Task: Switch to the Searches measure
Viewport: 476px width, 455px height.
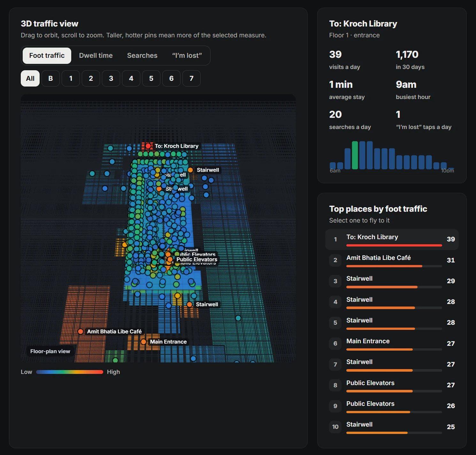Action: [142, 56]
